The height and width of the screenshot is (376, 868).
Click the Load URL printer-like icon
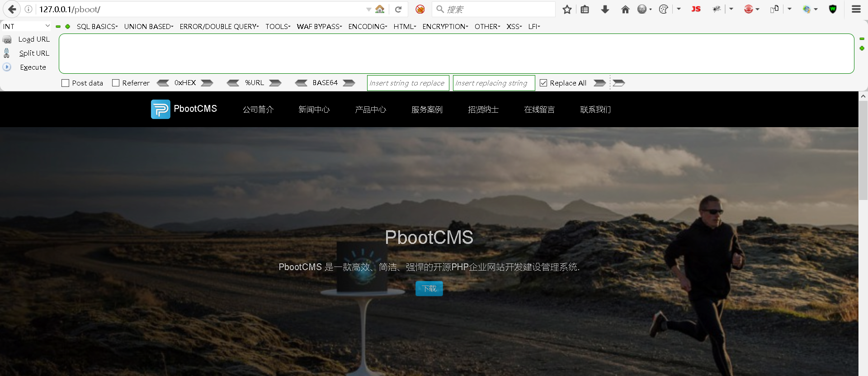[x=7, y=39]
